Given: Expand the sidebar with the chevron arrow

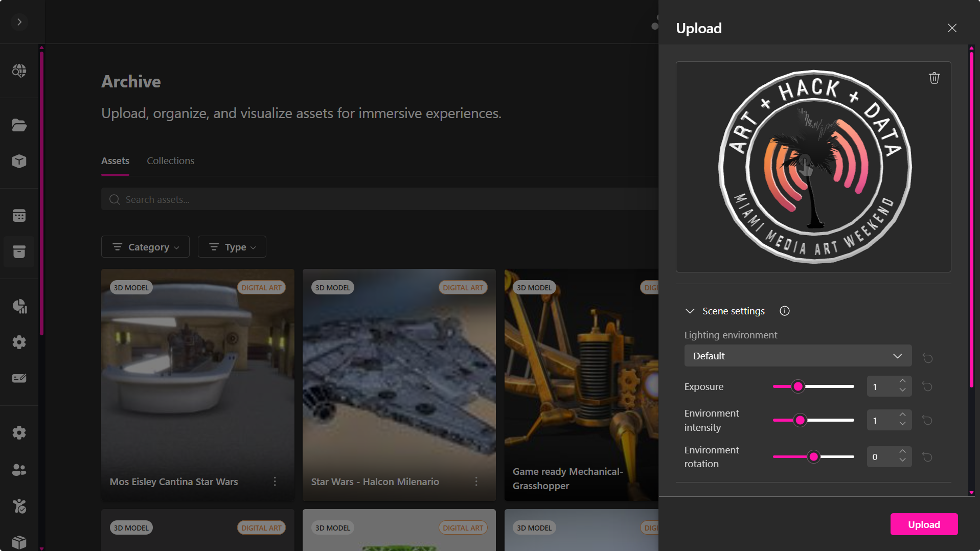Looking at the screenshot, I should click(x=19, y=22).
